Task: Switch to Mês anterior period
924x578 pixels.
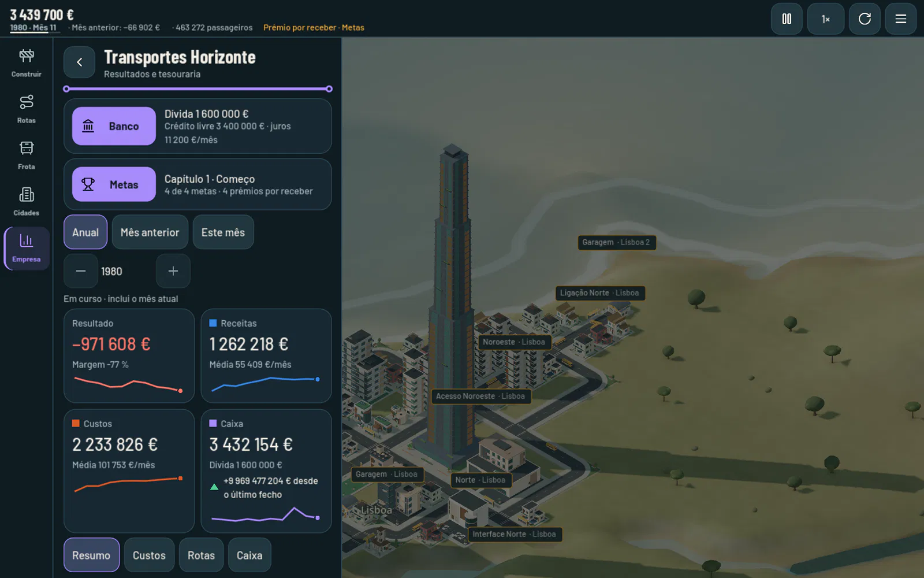Action: (x=150, y=232)
